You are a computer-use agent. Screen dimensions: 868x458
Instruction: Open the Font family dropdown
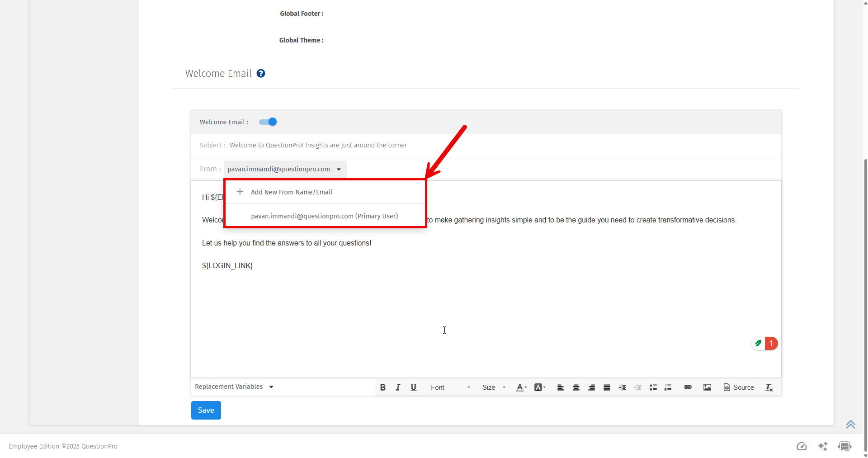[x=450, y=387]
